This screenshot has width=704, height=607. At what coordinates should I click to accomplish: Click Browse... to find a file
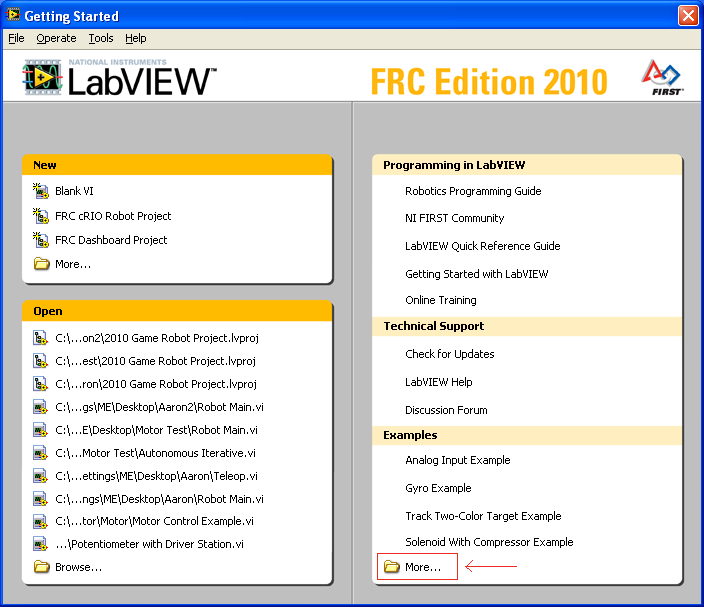pos(78,567)
